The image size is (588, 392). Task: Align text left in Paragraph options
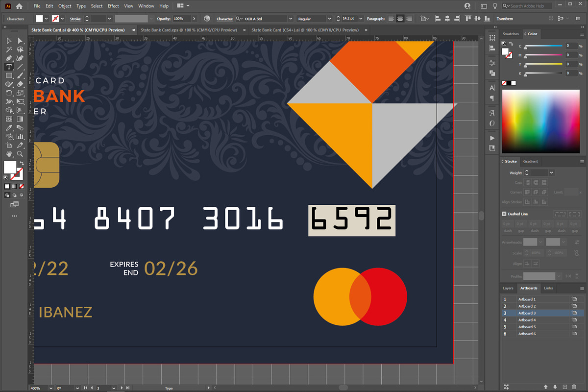click(x=391, y=19)
